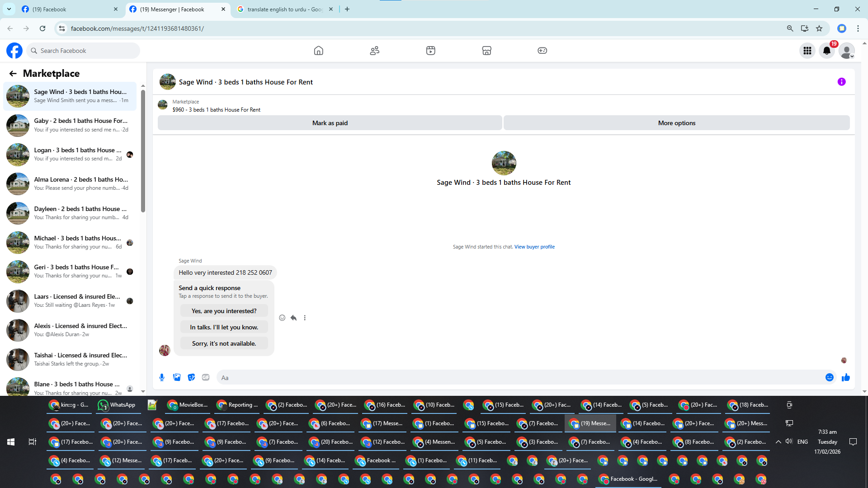
Task: Open emoji picker in message box
Action: (x=829, y=377)
